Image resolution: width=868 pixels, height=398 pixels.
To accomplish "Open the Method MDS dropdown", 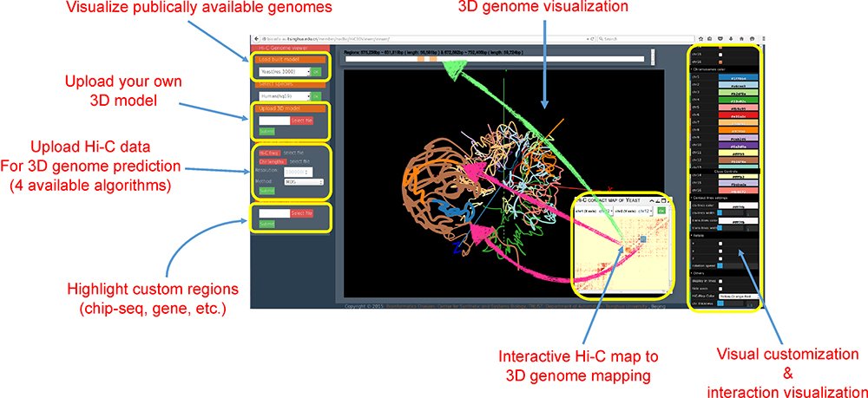I will pos(303,181).
